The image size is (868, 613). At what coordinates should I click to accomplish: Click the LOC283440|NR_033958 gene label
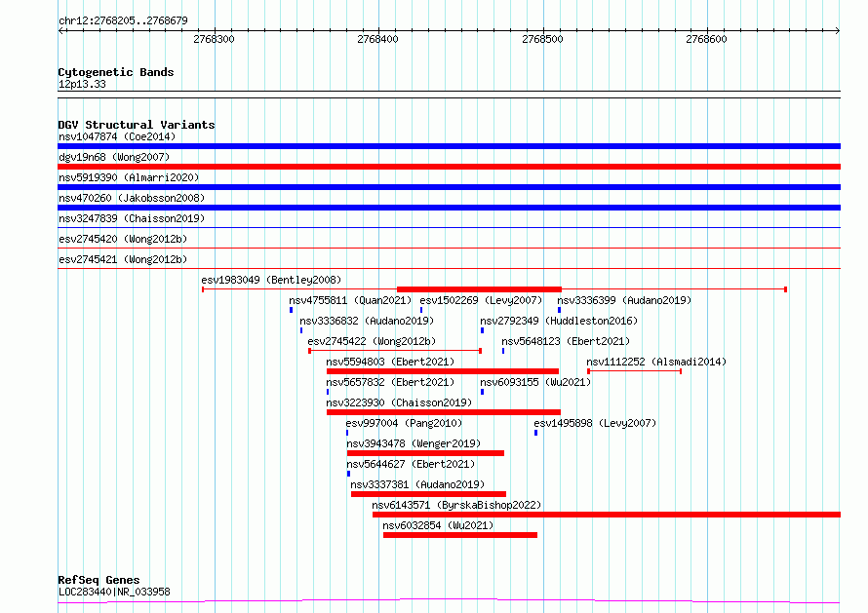coord(114,592)
